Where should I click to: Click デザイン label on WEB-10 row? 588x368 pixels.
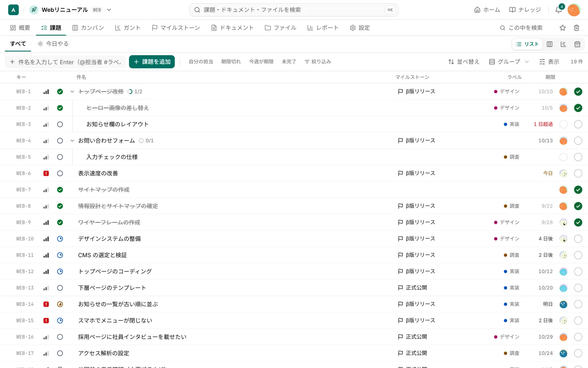[x=506, y=239]
